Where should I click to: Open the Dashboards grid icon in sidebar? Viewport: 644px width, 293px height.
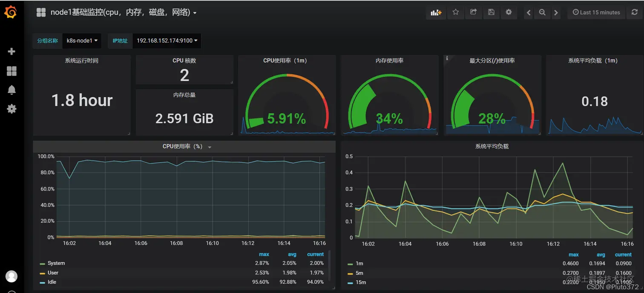coord(11,71)
